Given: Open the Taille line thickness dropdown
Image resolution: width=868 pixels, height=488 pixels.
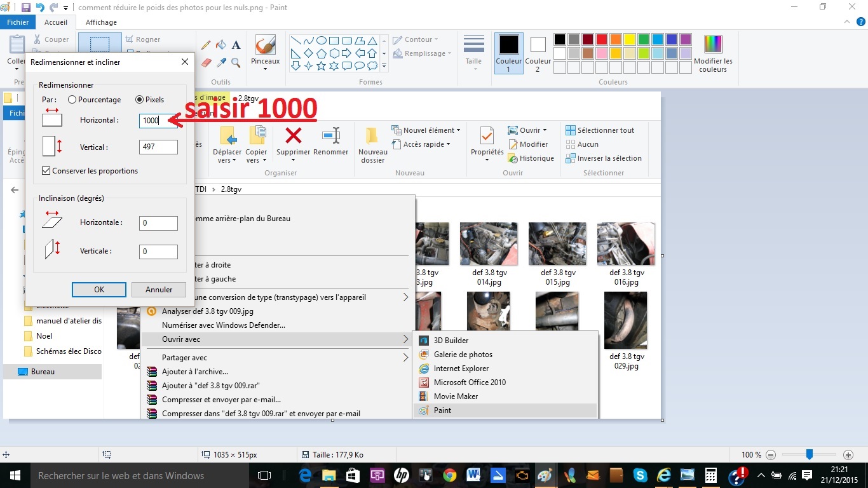Looking at the screenshot, I should click(473, 54).
